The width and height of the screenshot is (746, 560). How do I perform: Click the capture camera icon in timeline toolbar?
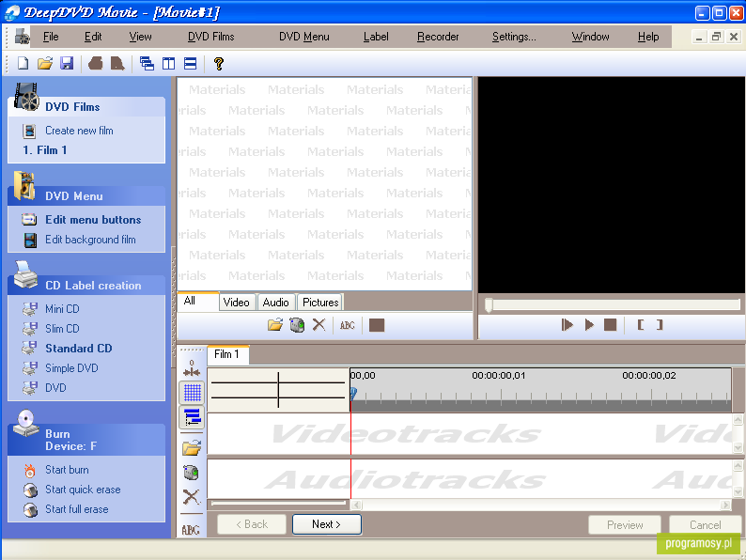192,473
